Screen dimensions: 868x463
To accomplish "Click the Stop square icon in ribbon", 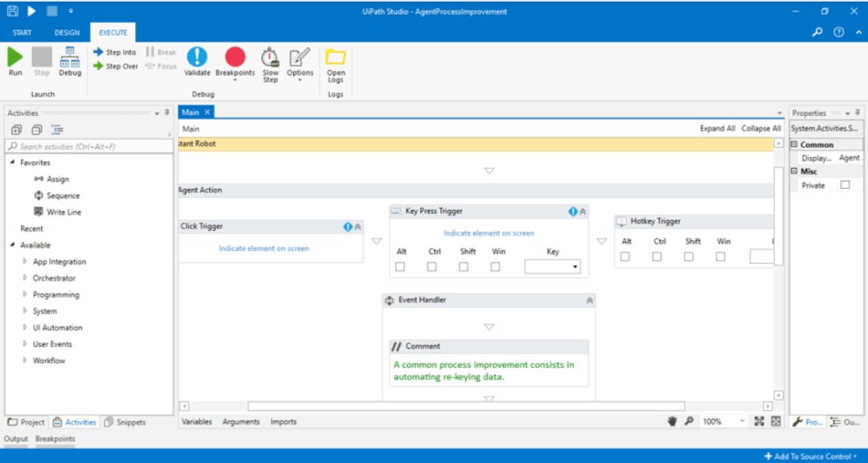I will [x=42, y=56].
